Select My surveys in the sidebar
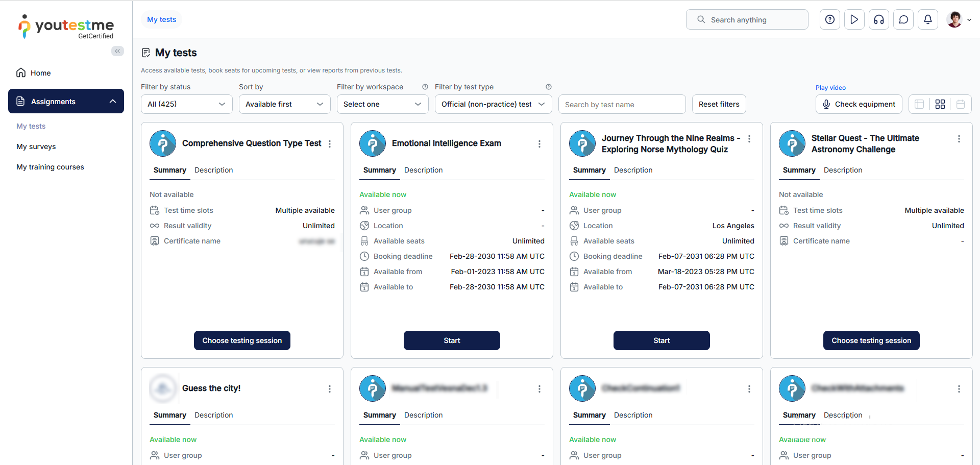Image resolution: width=980 pixels, height=465 pixels. [x=36, y=146]
